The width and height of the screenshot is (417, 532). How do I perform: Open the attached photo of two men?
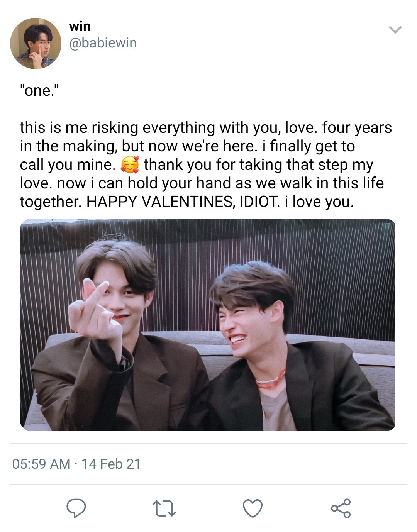pyautogui.click(x=207, y=325)
